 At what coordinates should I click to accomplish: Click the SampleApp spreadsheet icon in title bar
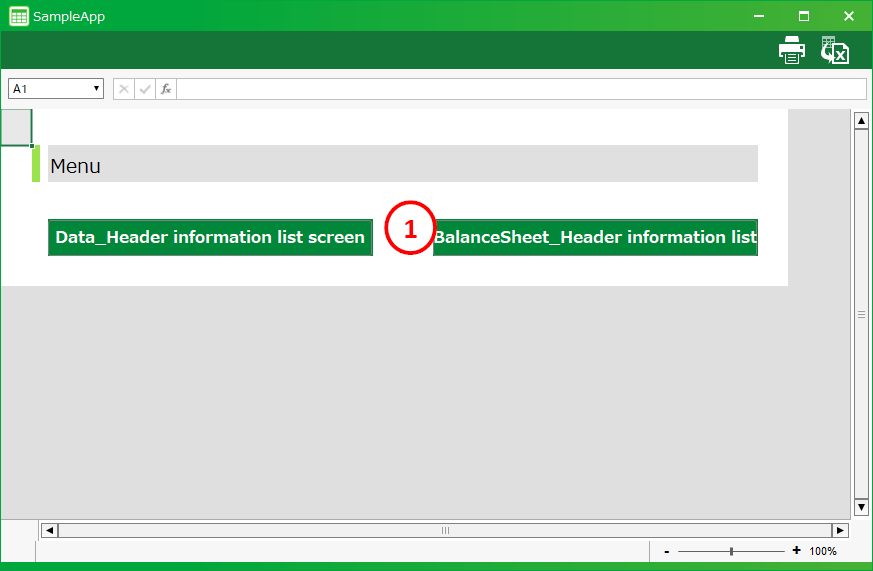(x=18, y=16)
